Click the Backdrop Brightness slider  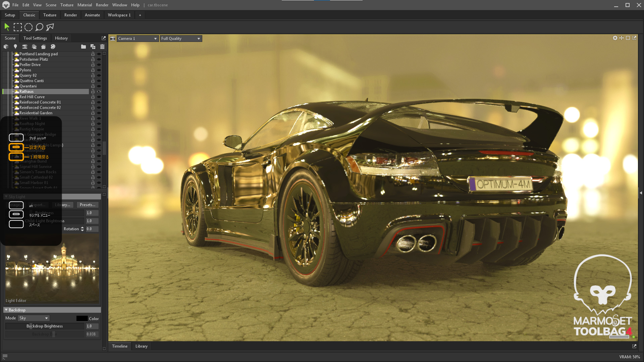click(45, 326)
